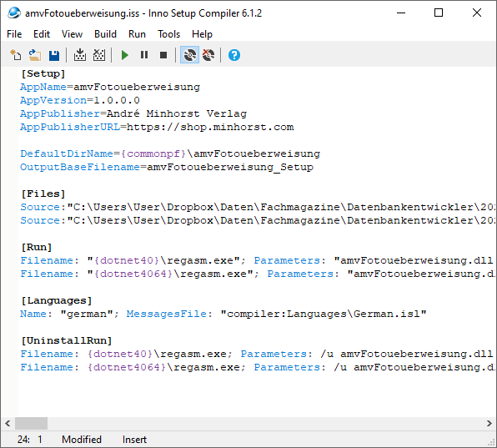Click the AppVersion=1.0.0.0 line
This screenshot has width=497, height=448.
[80, 100]
